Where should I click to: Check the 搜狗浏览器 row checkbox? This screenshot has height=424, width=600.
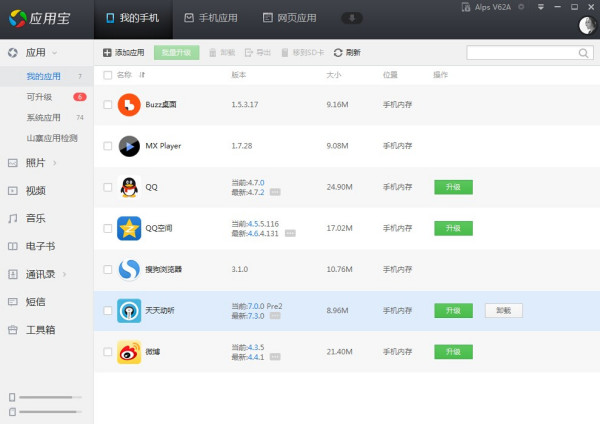pyautogui.click(x=108, y=269)
